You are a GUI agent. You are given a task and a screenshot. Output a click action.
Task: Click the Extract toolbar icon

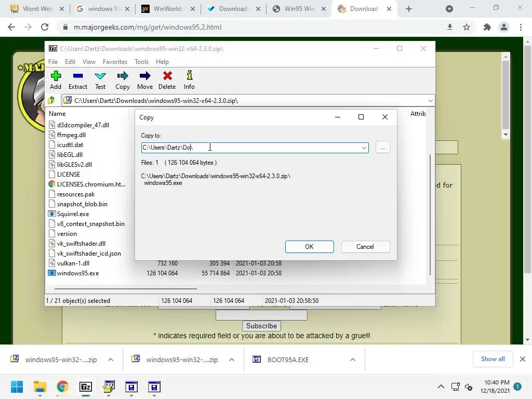[78, 80]
